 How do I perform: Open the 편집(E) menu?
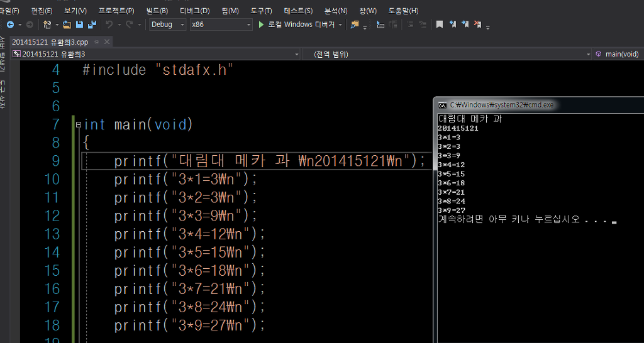(42, 11)
